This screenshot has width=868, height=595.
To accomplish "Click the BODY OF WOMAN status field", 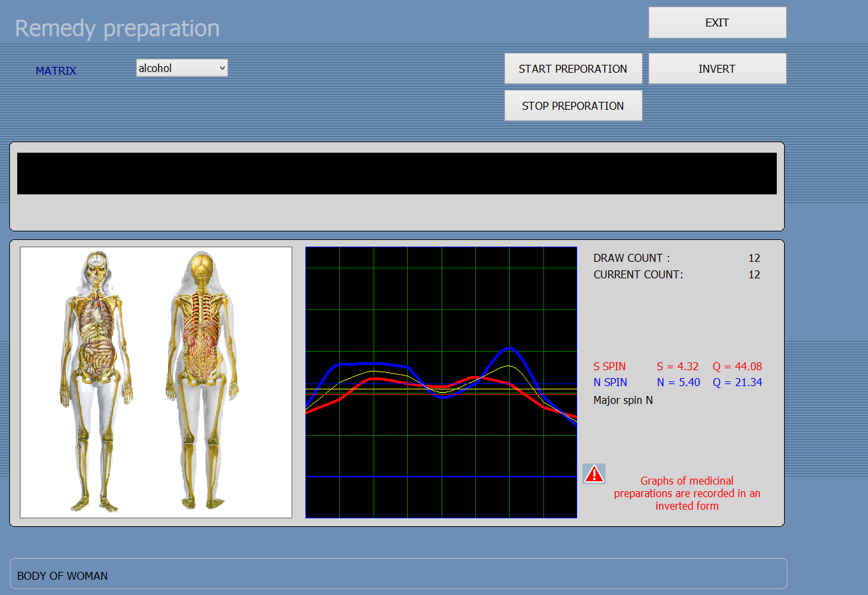I will (x=399, y=574).
